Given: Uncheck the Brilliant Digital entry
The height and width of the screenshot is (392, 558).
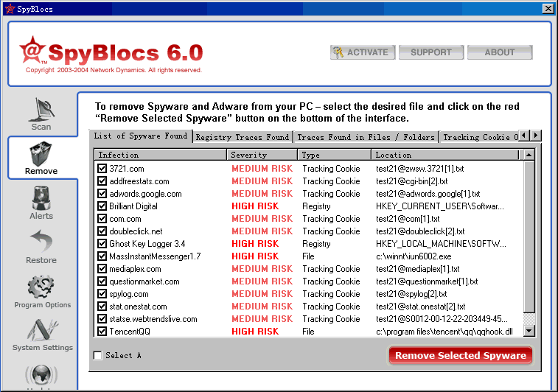Looking at the screenshot, I should pos(102,206).
